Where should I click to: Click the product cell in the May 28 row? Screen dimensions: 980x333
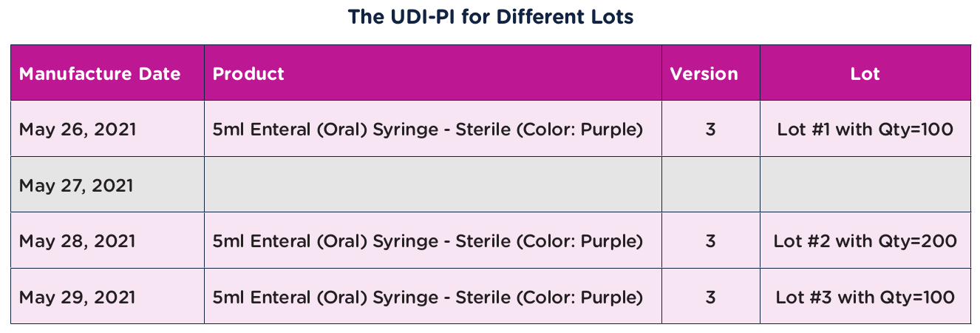click(x=427, y=241)
